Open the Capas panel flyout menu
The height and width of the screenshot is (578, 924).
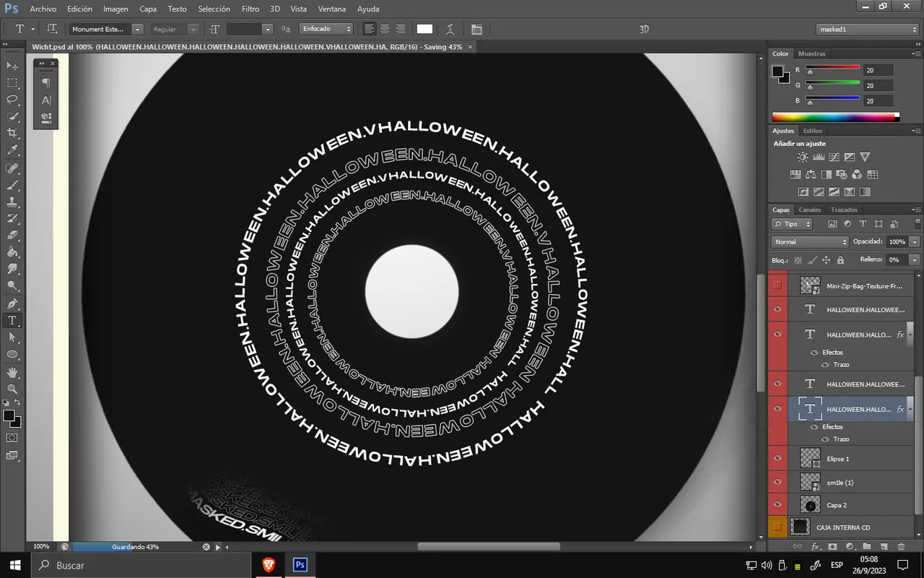click(x=916, y=210)
